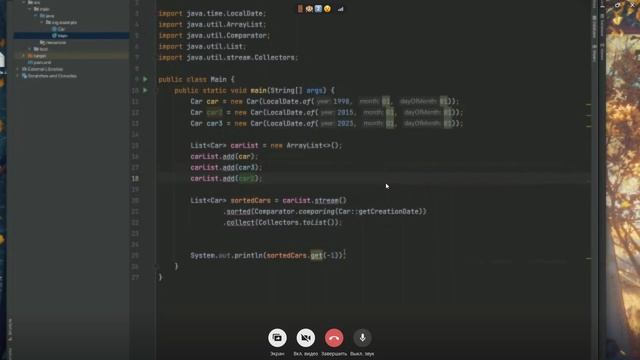Screen dimensions: 640x360
Task: Click import java.util.stream.Collectors line
Action: (228, 58)
